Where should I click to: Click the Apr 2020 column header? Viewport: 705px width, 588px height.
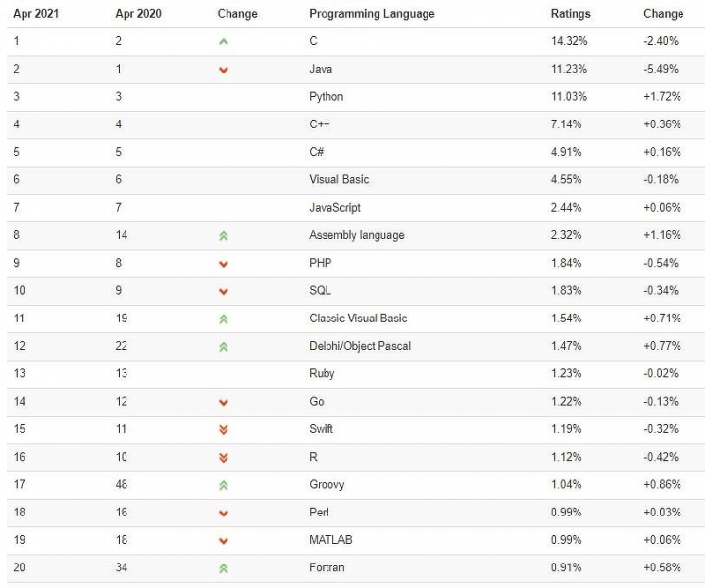[x=139, y=14]
